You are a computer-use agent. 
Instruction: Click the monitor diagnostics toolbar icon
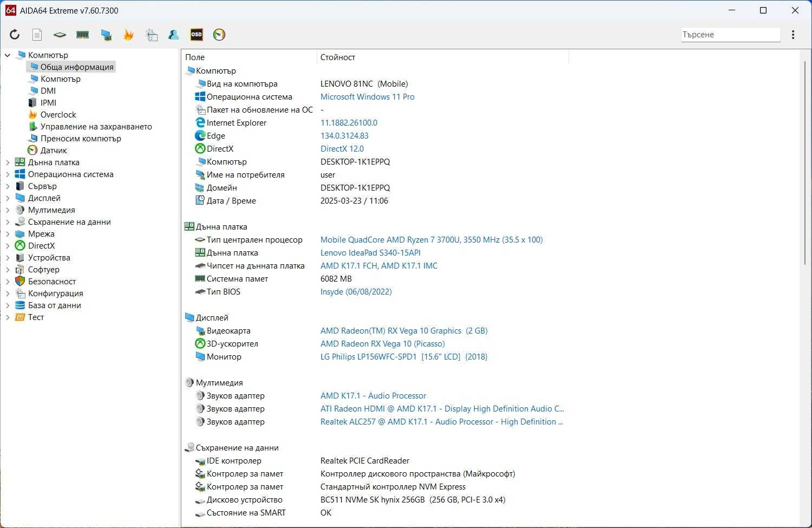pyautogui.click(x=152, y=35)
